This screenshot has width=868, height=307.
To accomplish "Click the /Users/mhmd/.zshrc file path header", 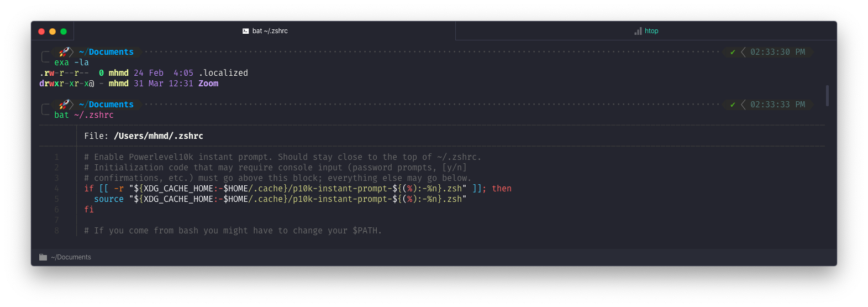I will tap(158, 136).
